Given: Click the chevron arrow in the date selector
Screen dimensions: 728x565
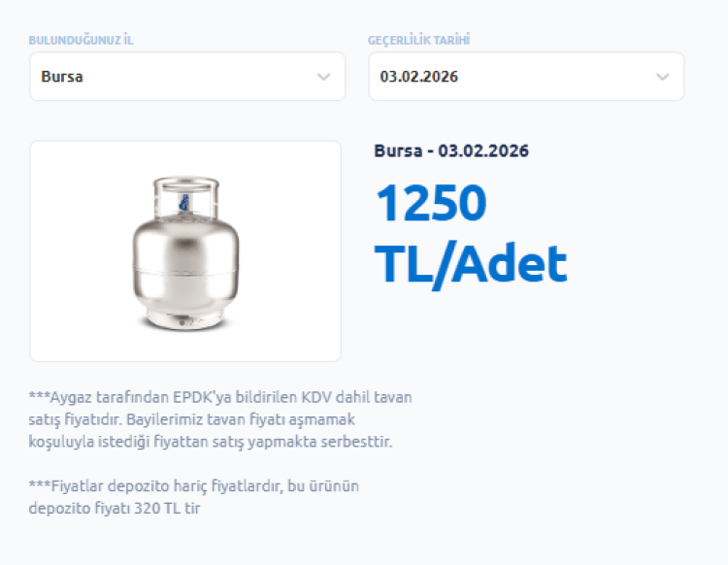Looking at the screenshot, I should [662, 77].
